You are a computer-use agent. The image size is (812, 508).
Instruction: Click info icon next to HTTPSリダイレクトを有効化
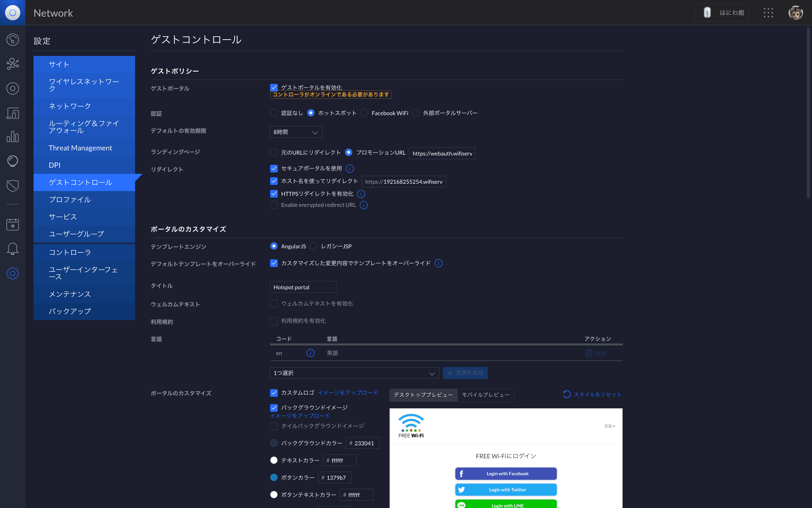[x=361, y=194]
